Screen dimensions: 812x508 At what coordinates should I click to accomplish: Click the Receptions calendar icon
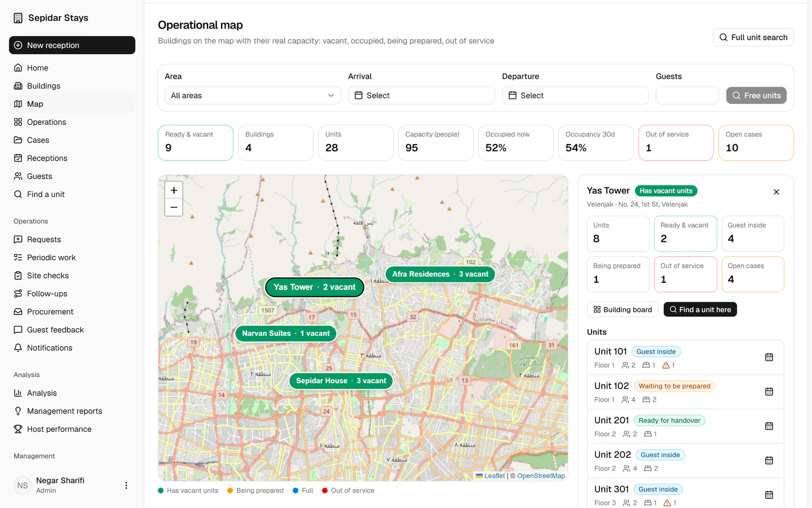[x=18, y=158]
